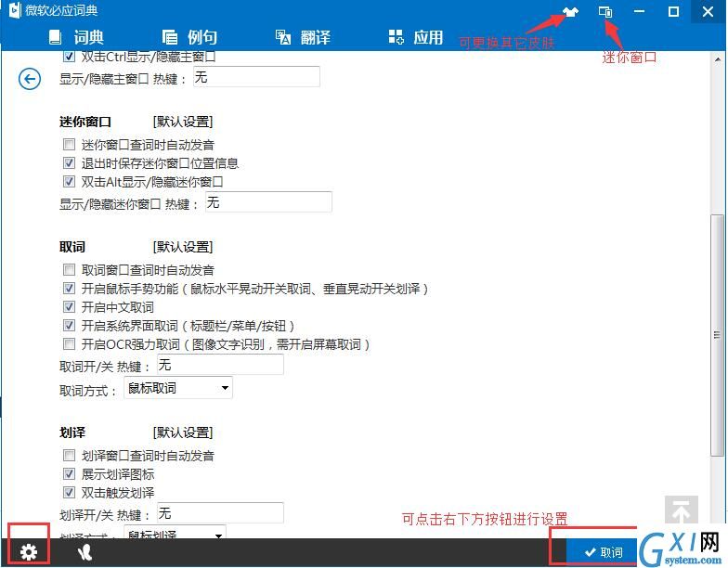This screenshot has height=568, width=728.
Task: Toggle 双击Alt显示/隐藏迷你窗口
Action: click(69, 182)
